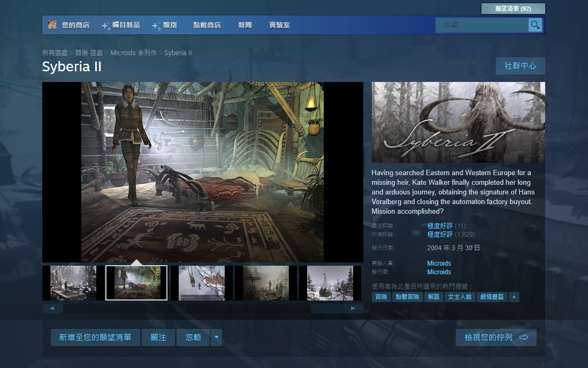Select 劇情豐富 tag
The width and height of the screenshot is (588, 368).
(492, 297)
